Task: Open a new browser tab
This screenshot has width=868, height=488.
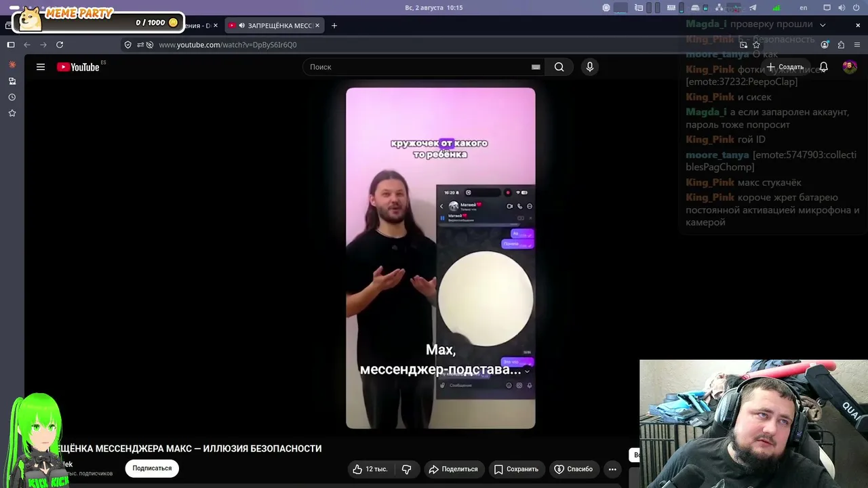Action: click(334, 26)
